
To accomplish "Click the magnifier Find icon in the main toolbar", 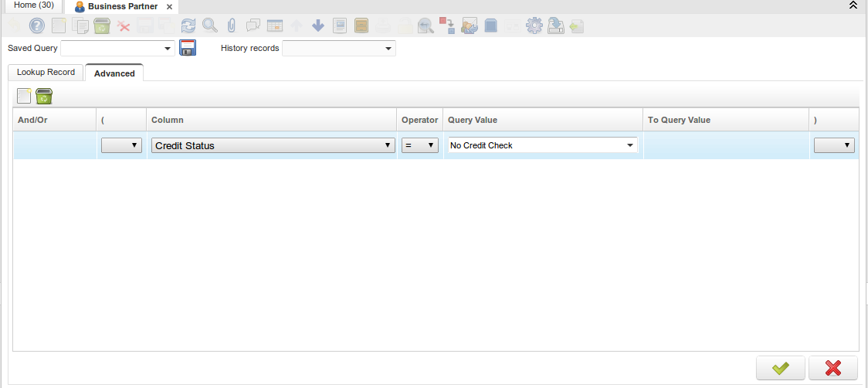I will tap(209, 26).
